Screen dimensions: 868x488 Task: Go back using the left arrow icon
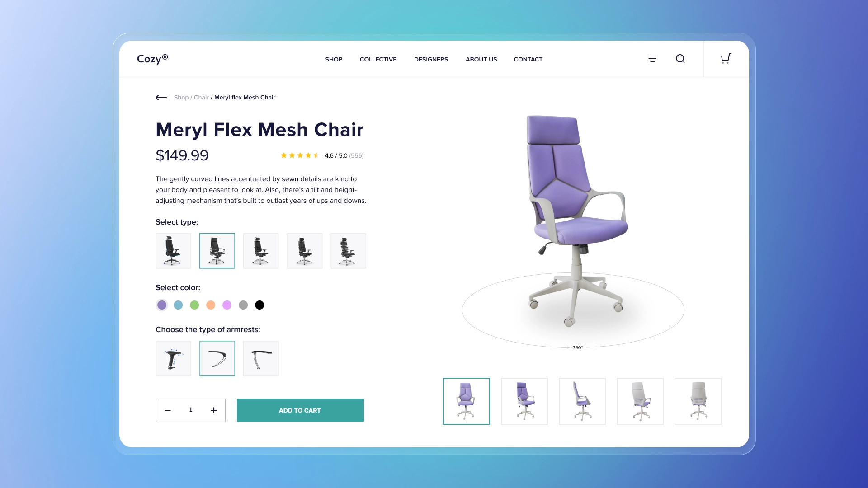161,98
